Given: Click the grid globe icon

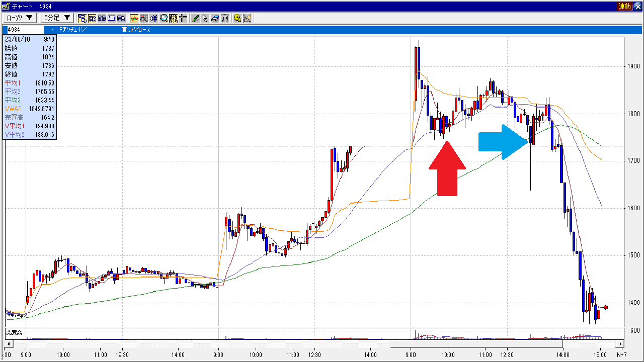Looking at the screenshot, I should tap(174, 19).
